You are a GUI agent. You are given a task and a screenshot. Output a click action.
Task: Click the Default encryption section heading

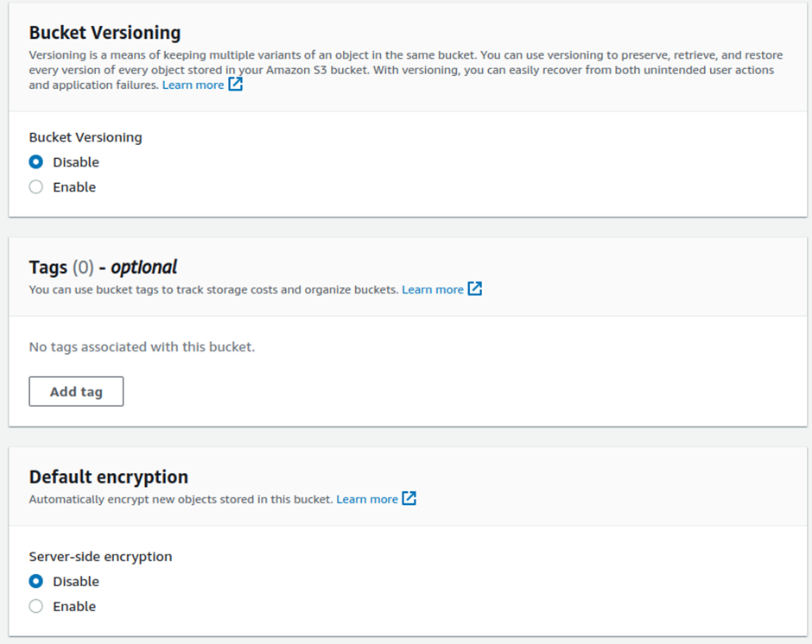coord(109,477)
